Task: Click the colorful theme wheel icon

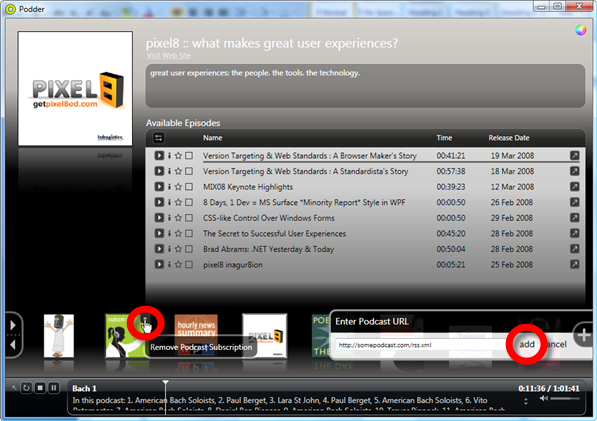Action: coord(581,30)
